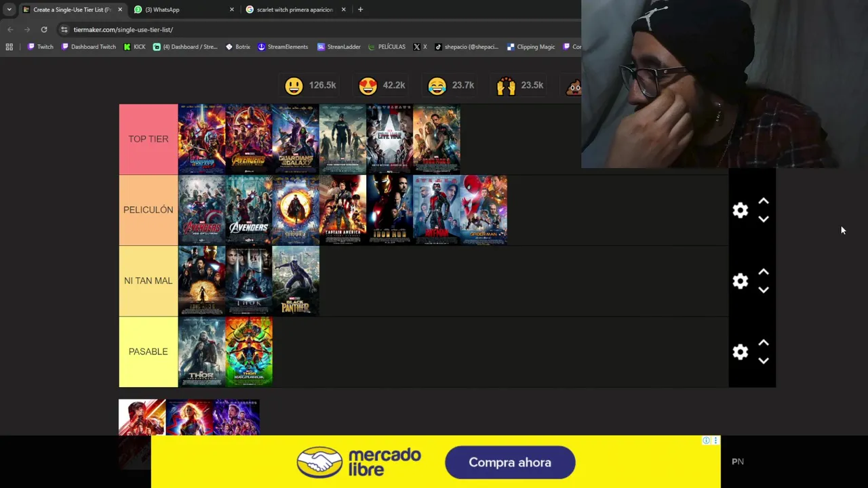Screen dimensions: 868x488
Task: Move PASABLE row down with arrow
Action: tap(764, 361)
